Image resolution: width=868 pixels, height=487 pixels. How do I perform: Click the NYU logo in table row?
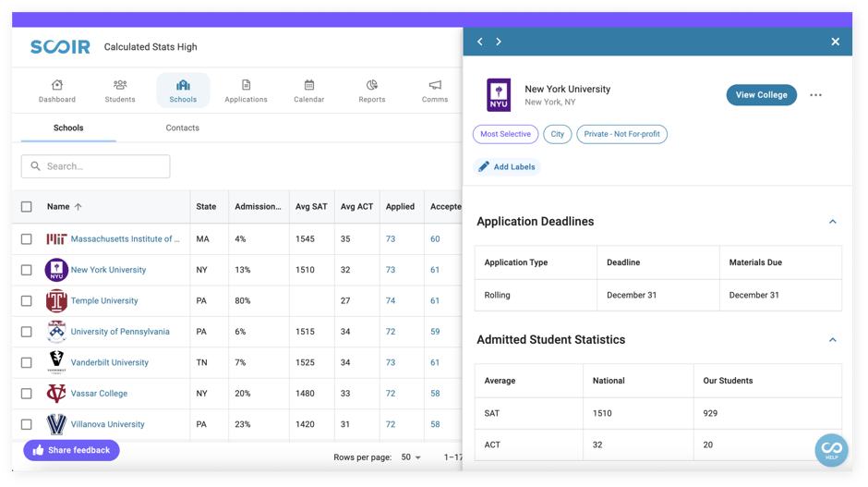56,270
